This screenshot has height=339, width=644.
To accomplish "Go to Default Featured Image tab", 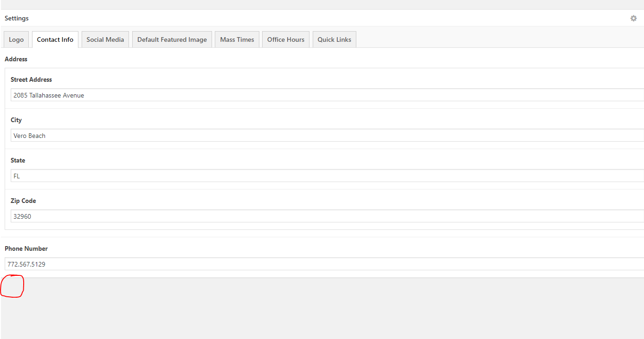I will pyautogui.click(x=172, y=39).
